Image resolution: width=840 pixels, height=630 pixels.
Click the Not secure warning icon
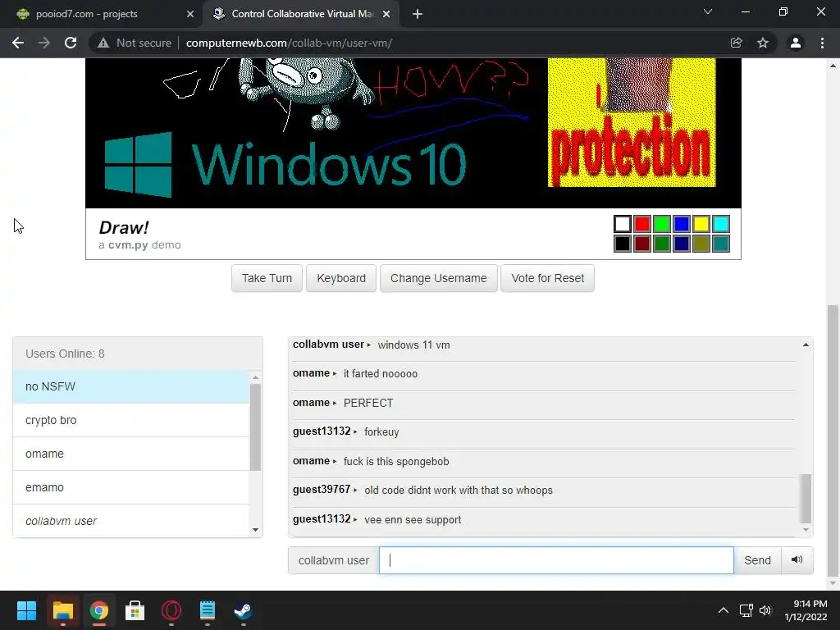point(103,43)
